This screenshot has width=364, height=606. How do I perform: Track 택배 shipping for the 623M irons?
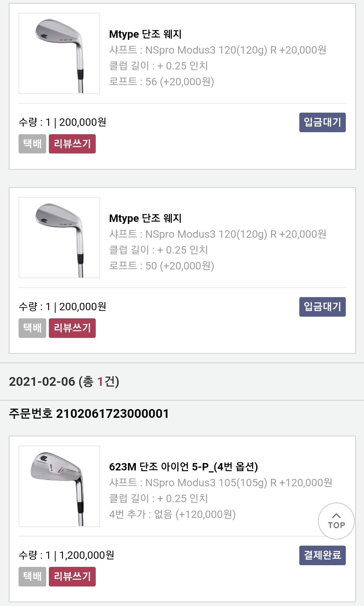(x=32, y=576)
